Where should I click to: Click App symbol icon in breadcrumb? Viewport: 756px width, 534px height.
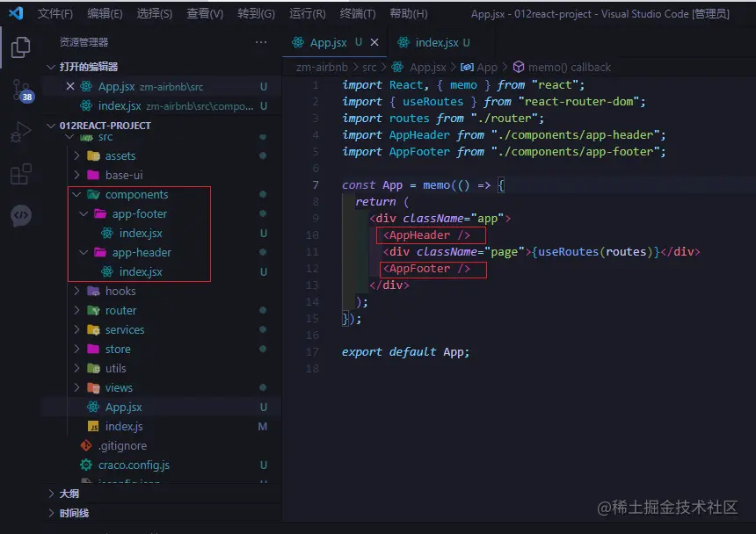467,67
